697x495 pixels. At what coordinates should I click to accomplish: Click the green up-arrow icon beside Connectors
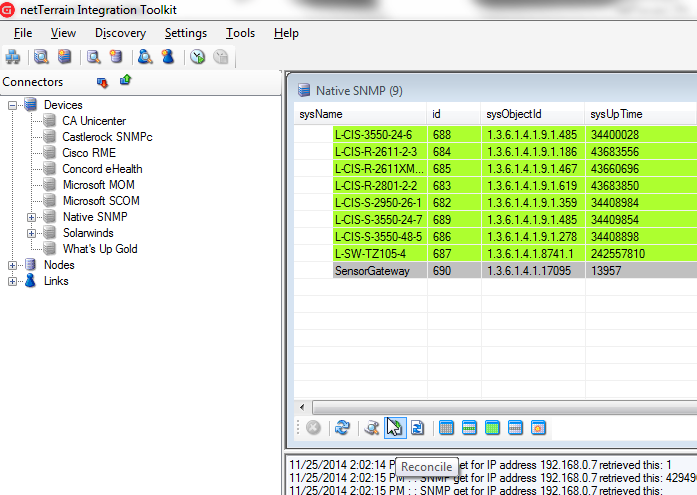tap(125, 81)
